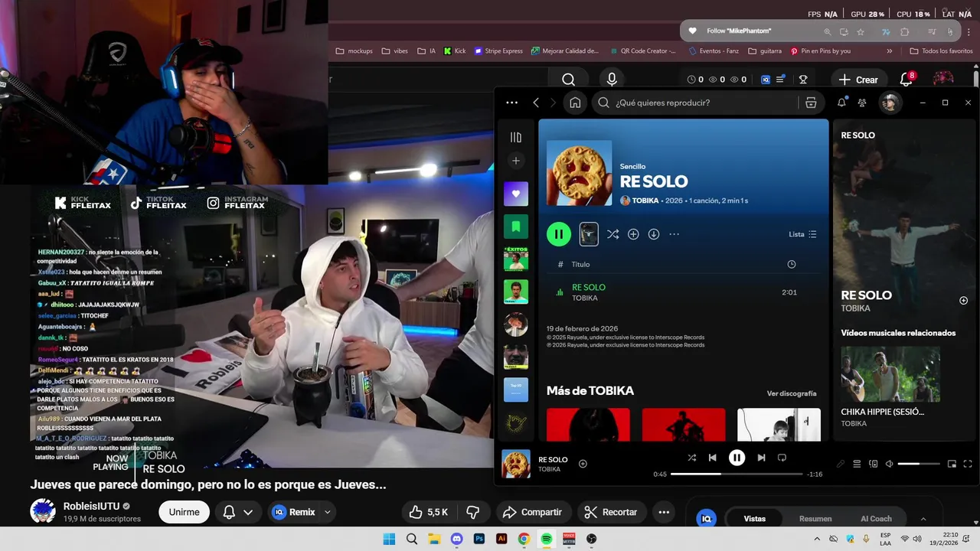
Task: Open Ver discografía link
Action: (x=792, y=393)
